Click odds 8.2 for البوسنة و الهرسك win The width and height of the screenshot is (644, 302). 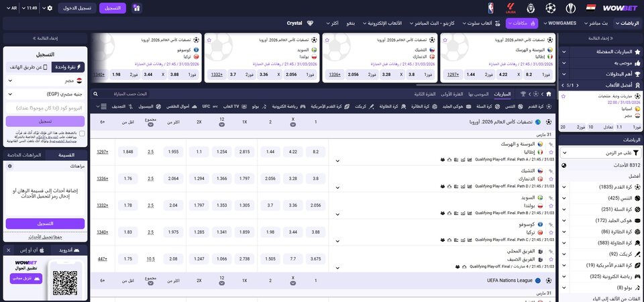[x=315, y=152]
